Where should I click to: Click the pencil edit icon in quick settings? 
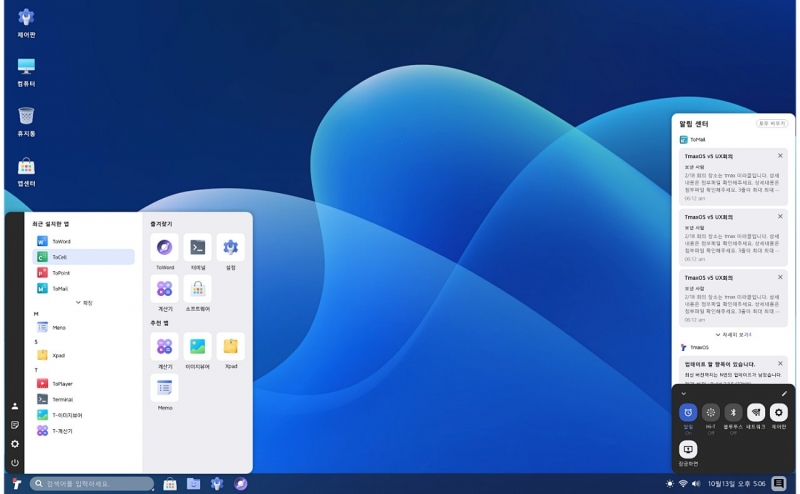pos(784,394)
